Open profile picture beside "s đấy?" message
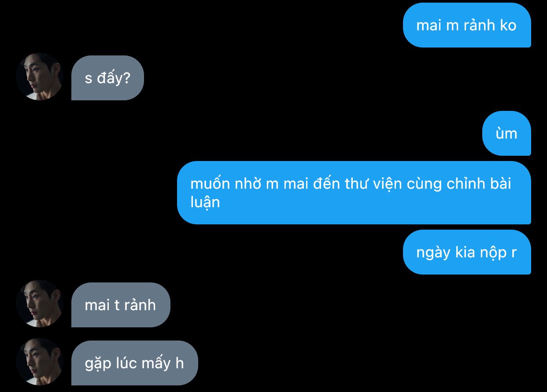 point(40,77)
